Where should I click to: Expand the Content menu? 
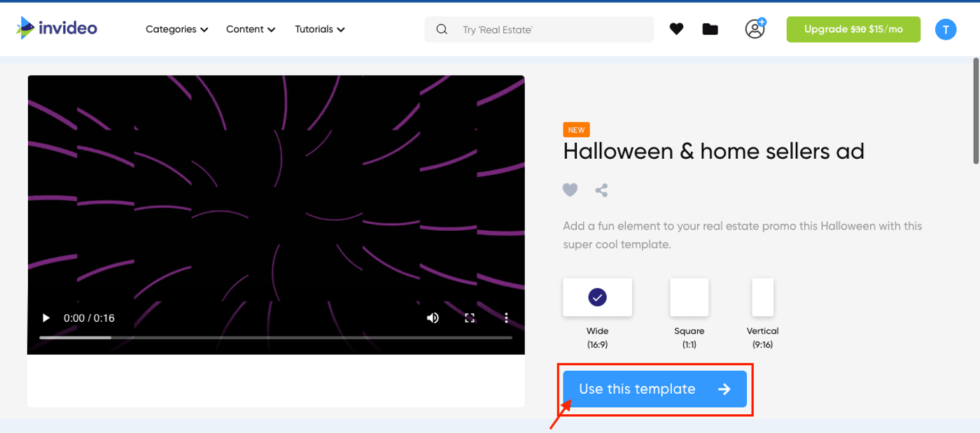250,29
